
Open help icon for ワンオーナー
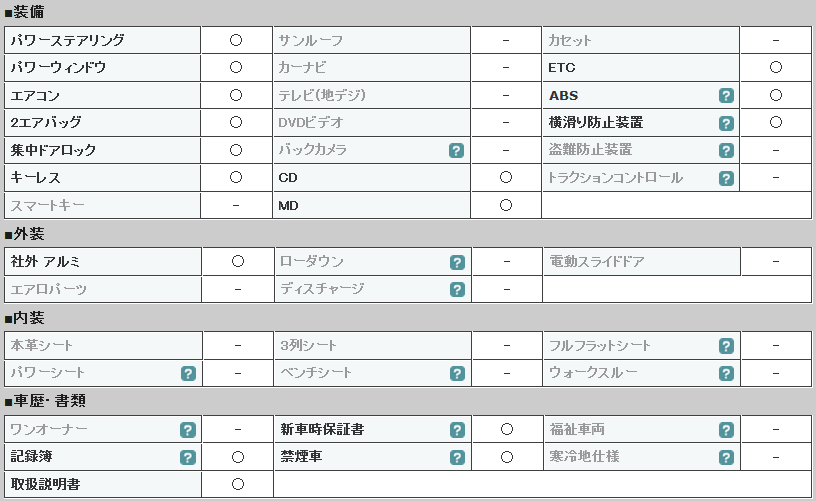[188, 430]
